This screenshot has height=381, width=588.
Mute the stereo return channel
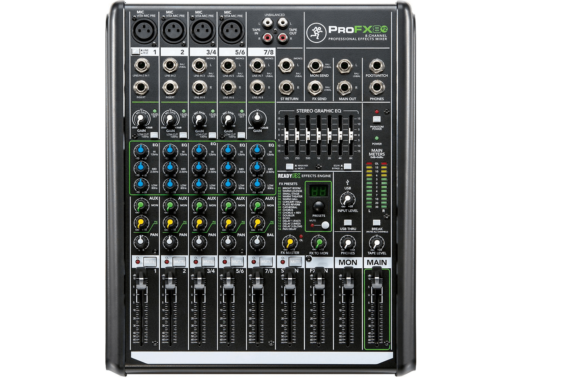click(295, 262)
